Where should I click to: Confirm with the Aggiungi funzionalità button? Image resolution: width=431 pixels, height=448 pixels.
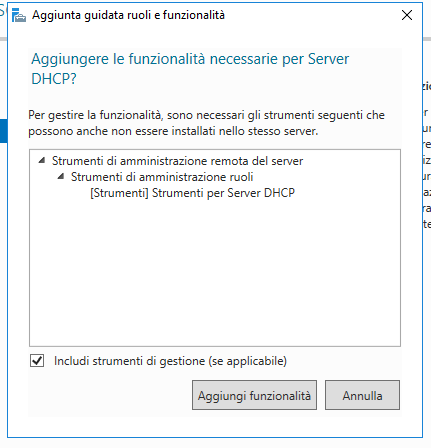[x=254, y=395]
